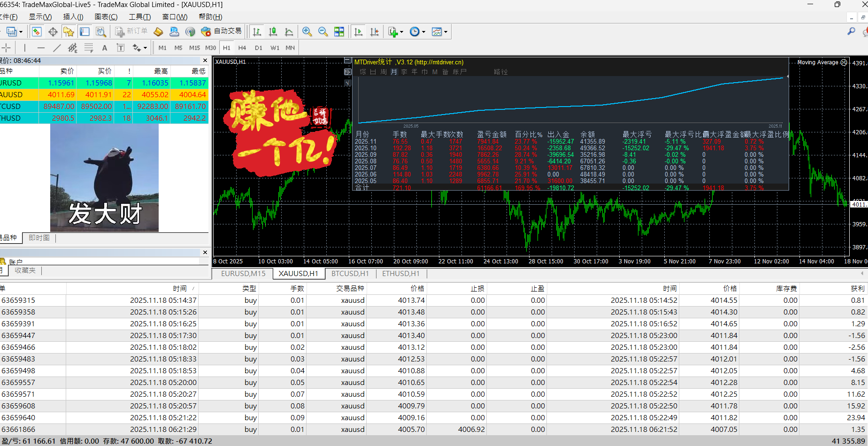Open the 图表(C) menu
The width and height of the screenshot is (868, 446).
[x=106, y=17]
